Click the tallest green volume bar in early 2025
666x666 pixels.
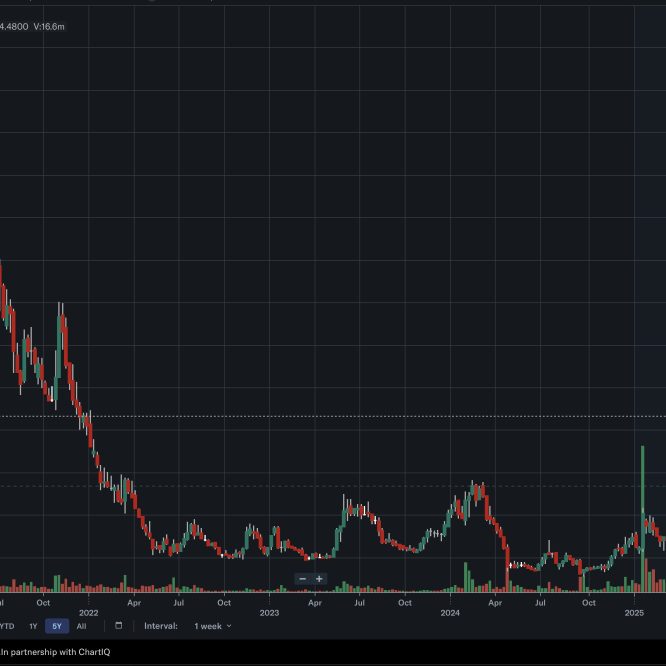[x=641, y=520]
